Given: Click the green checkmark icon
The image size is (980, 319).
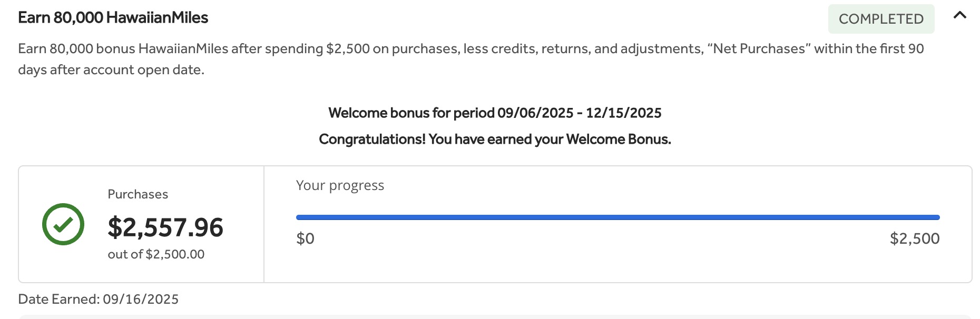Looking at the screenshot, I should (63, 224).
